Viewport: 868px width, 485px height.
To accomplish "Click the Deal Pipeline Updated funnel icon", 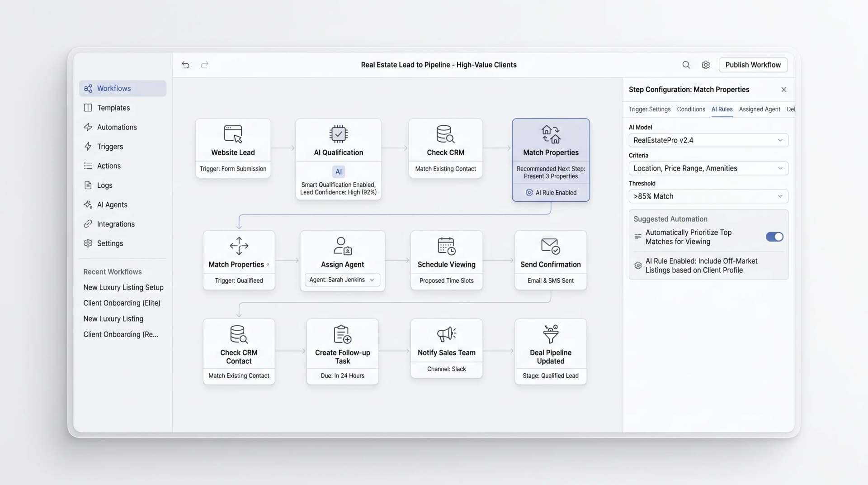I will click(x=551, y=334).
